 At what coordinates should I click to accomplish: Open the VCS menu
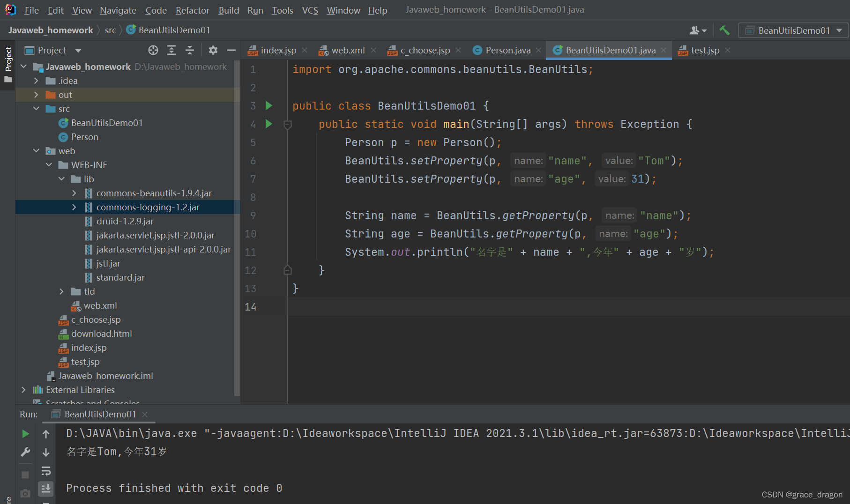click(310, 10)
